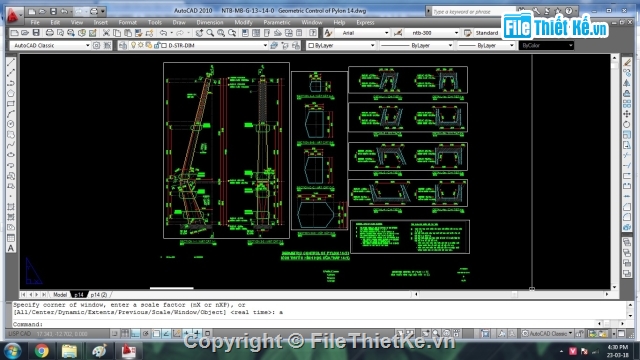The image size is (640, 360).
Task: Click the Plot (printer) icon
Action: [49, 33]
